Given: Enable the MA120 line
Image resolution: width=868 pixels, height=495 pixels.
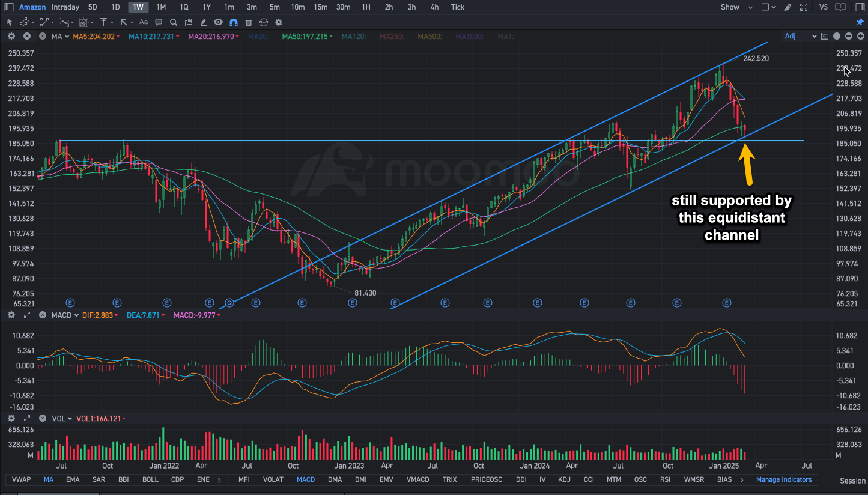Looking at the screenshot, I should coord(353,37).
